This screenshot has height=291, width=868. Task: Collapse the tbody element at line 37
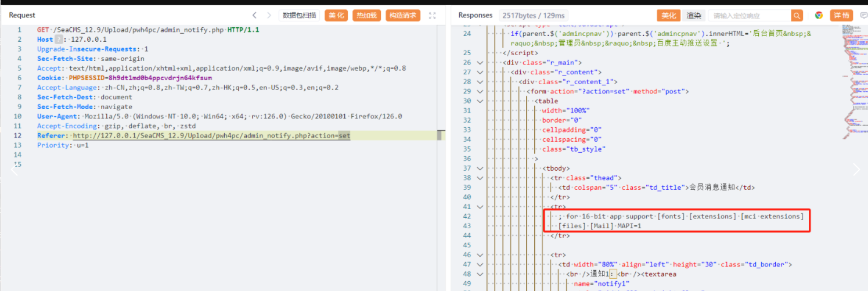[x=480, y=168]
